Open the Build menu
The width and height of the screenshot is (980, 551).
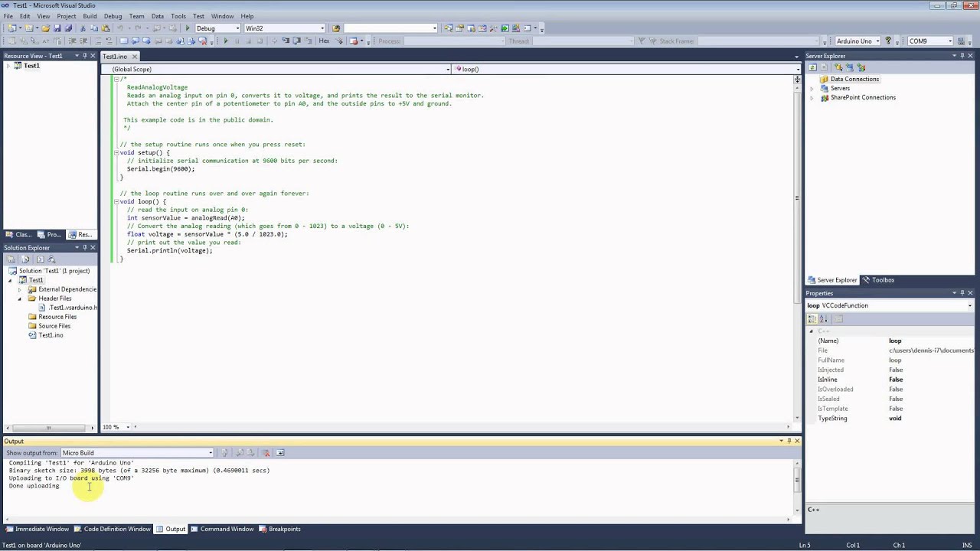pyautogui.click(x=90, y=16)
